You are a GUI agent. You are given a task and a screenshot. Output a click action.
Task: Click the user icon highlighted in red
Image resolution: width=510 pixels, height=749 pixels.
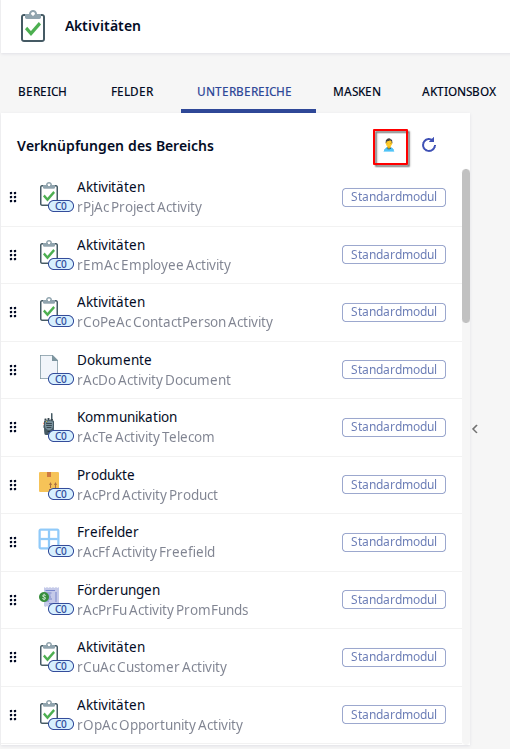tap(389, 145)
